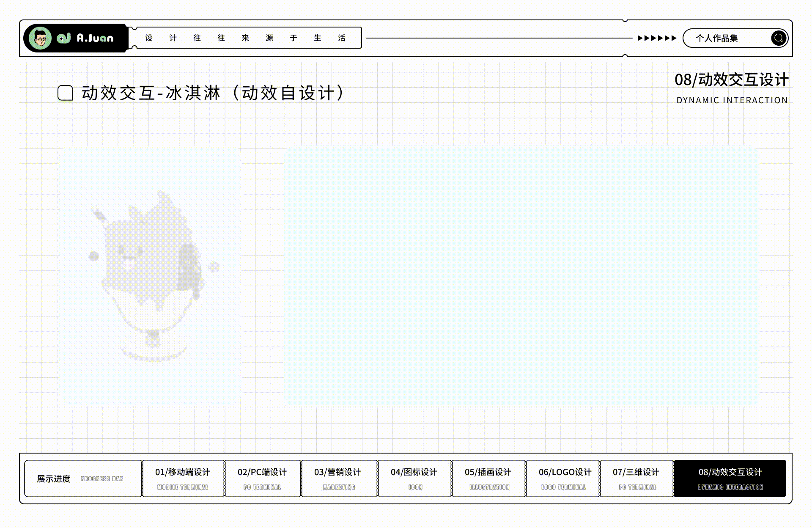This screenshot has height=528, width=812.
Task: Select the 03/营销设计 tab
Action: (x=338, y=478)
